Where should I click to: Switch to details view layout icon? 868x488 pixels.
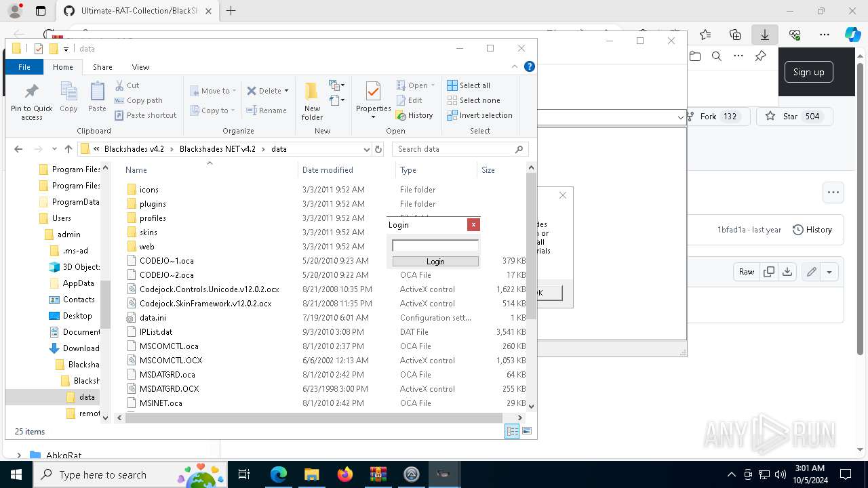pyautogui.click(x=512, y=431)
